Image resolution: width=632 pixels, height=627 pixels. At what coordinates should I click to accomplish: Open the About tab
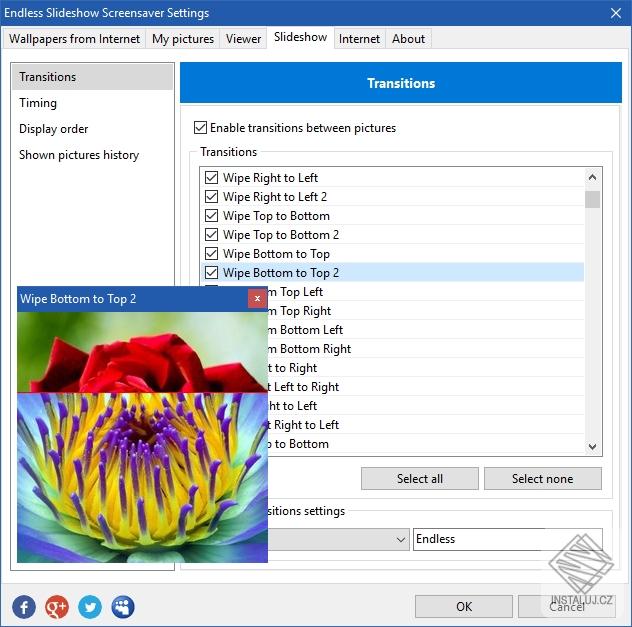(408, 39)
